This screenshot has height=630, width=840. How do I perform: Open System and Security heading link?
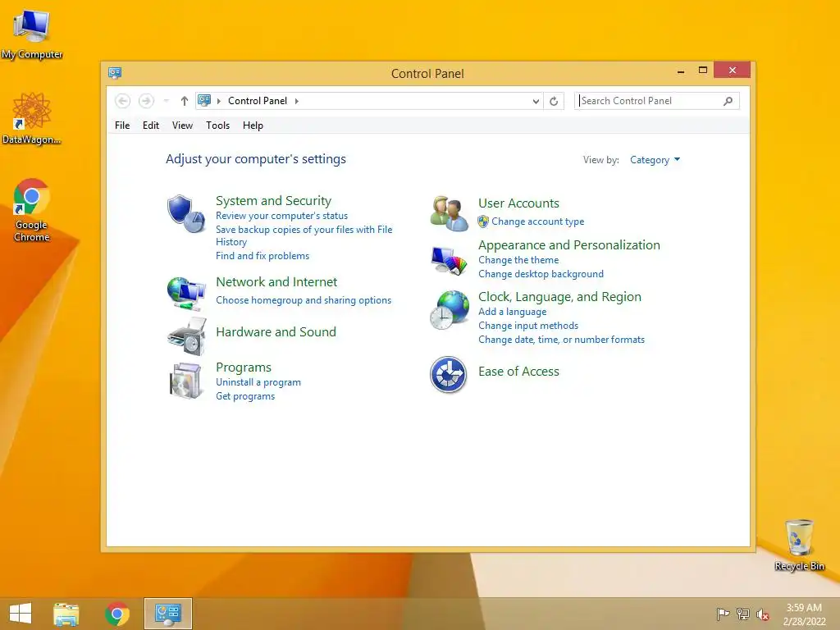pos(273,201)
